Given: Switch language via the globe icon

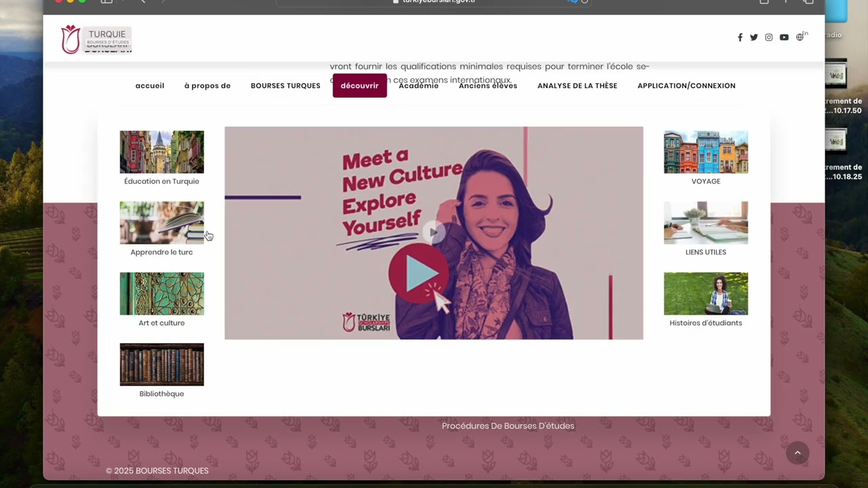Looking at the screenshot, I should [x=800, y=37].
